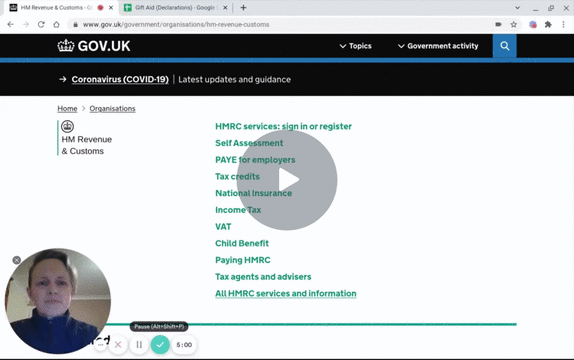This screenshot has height=360, width=574.
Task: Open the Income Tax link
Action: point(238,210)
